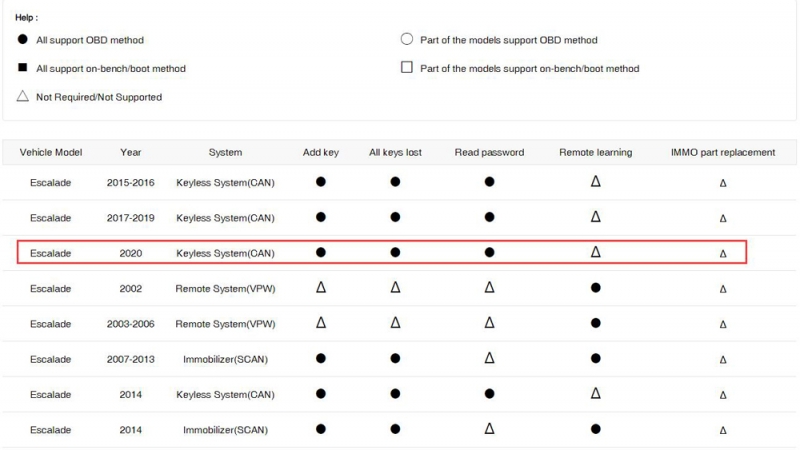Click Add key triangle for Escalade 2002
800x450 pixels.
coord(320,287)
